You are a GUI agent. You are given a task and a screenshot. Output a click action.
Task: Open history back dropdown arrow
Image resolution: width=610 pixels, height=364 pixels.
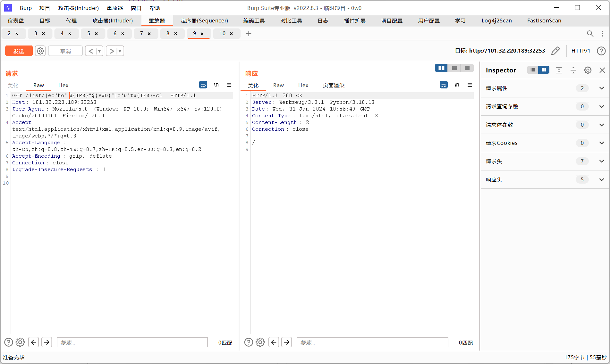(x=99, y=51)
